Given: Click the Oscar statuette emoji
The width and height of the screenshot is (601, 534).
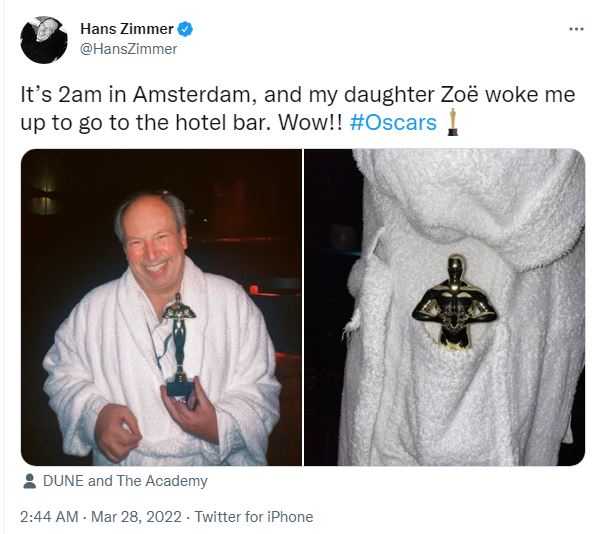Looking at the screenshot, I should pos(453,122).
